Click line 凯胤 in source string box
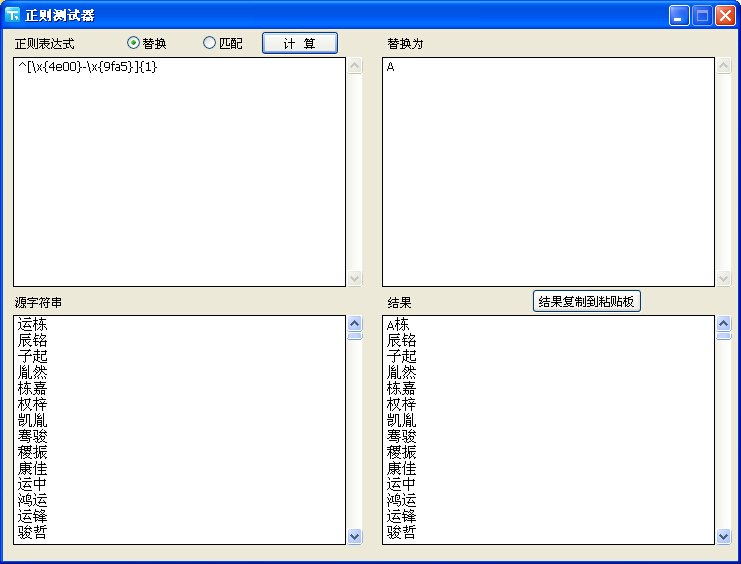The image size is (741, 564). [x=33, y=421]
